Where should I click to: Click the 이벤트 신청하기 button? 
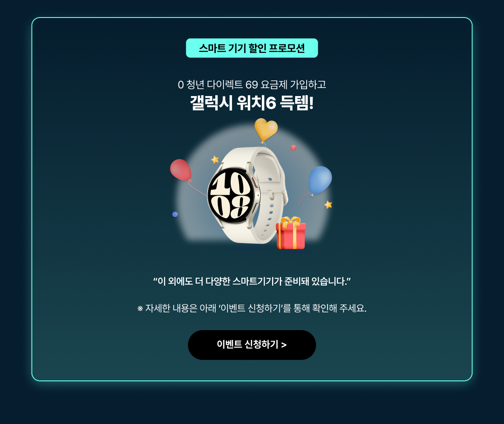(252, 345)
